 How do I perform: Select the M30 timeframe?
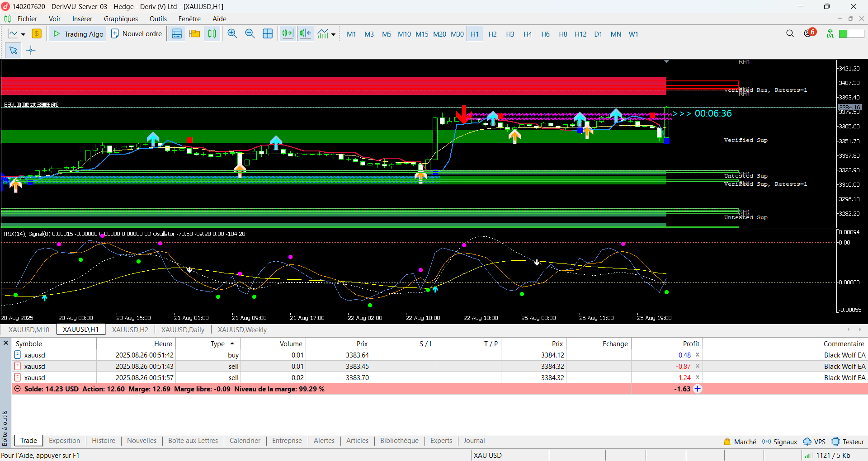coord(457,34)
